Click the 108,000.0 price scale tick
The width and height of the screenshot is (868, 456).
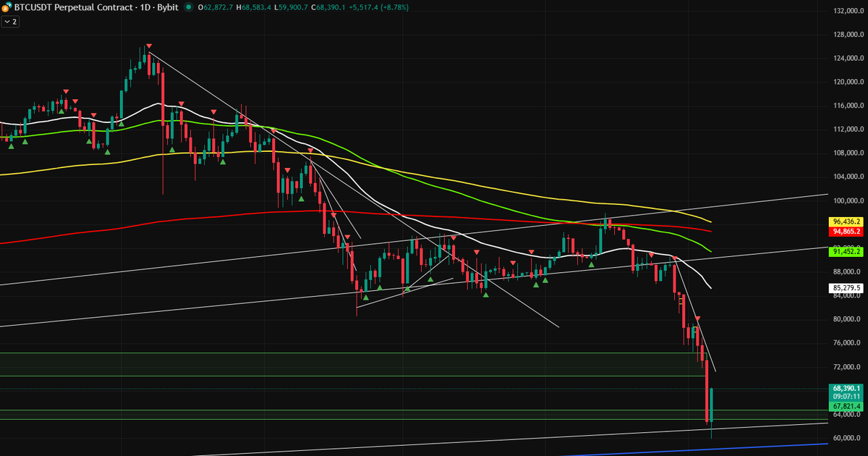(x=848, y=153)
